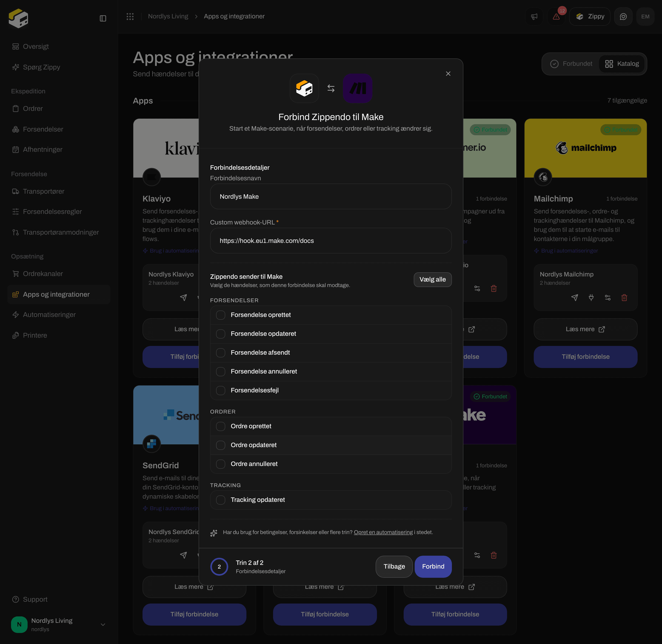Check Ordre oprettet event
The image size is (662, 644).
pyautogui.click(x=220, y=426)
